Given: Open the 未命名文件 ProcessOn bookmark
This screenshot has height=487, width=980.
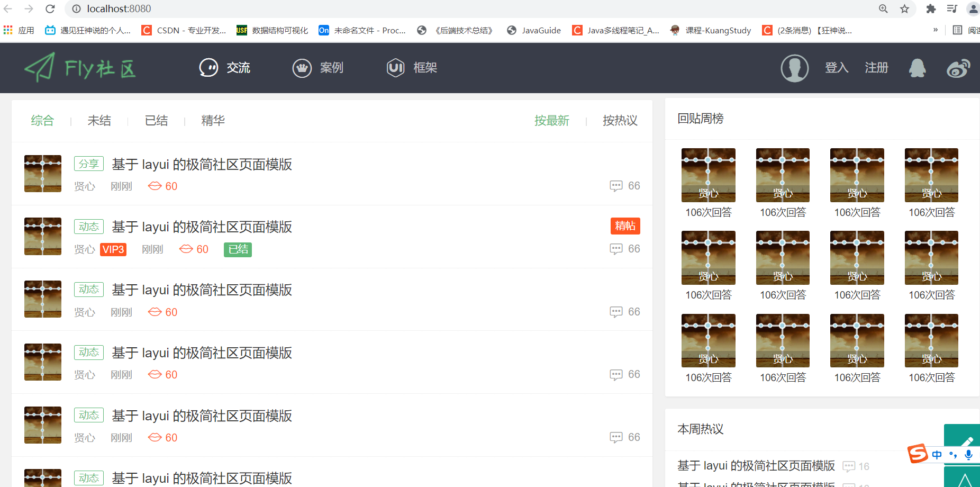Looking at the screenshot, I should [x=363, y=30].
